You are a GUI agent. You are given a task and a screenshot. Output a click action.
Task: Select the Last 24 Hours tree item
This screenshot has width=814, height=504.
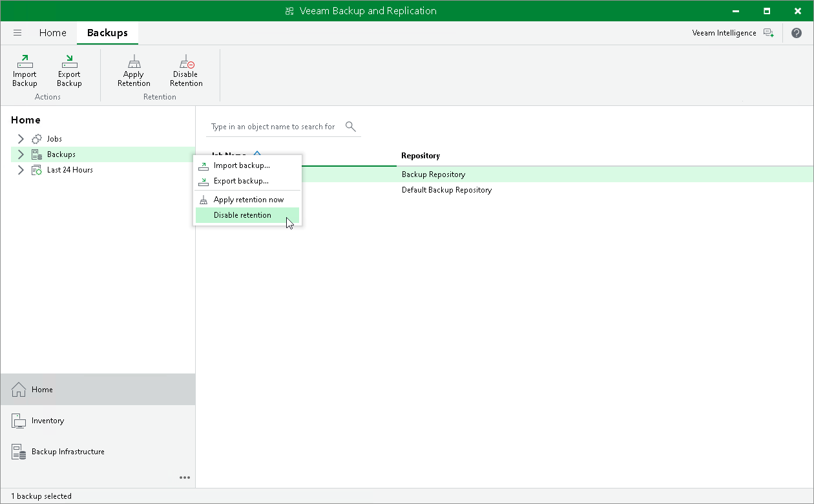[70, 170]
